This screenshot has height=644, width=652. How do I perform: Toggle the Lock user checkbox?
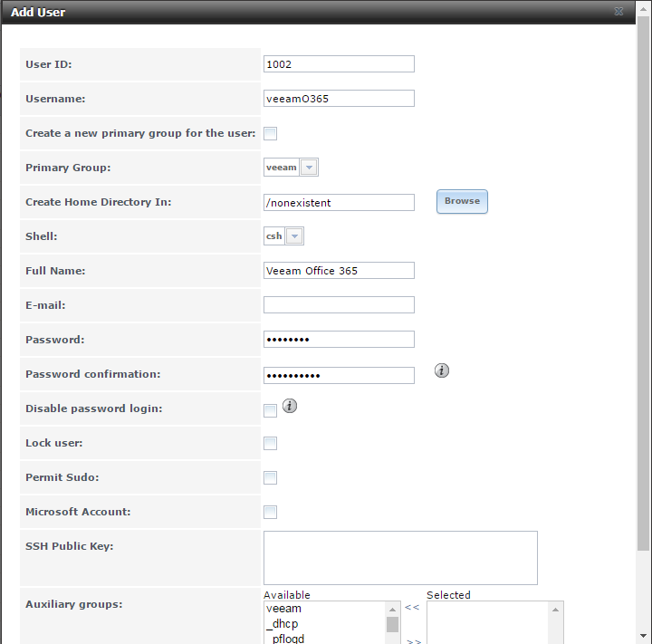[x=270, y=444]
